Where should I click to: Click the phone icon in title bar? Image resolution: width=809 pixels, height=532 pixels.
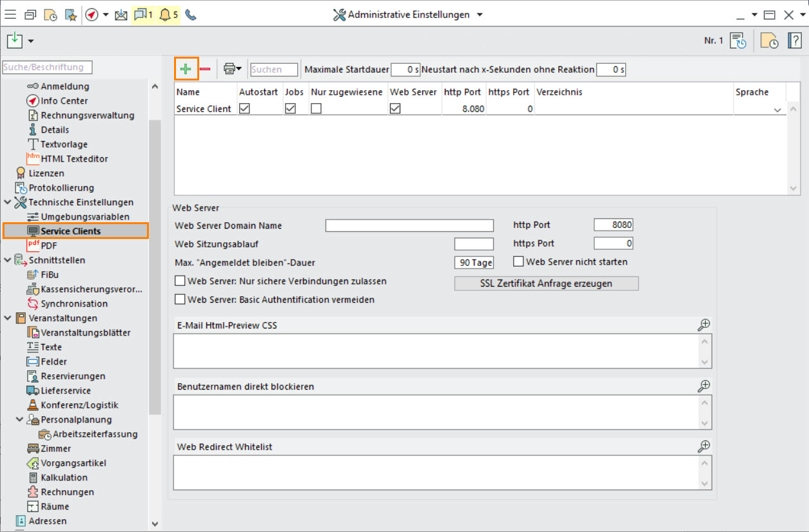(191, 15)
